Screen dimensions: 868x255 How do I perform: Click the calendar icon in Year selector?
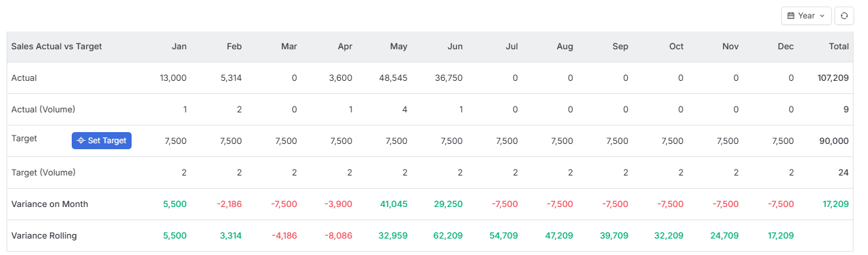(x=791, y=16)
